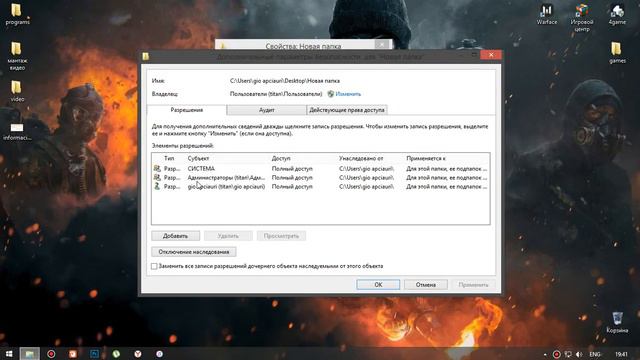Click the Удалить button
640x360 pixels.
pos(228,236)
